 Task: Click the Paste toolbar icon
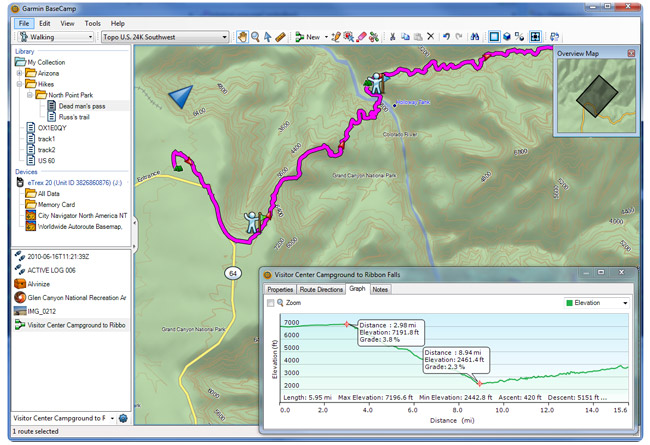418,37
